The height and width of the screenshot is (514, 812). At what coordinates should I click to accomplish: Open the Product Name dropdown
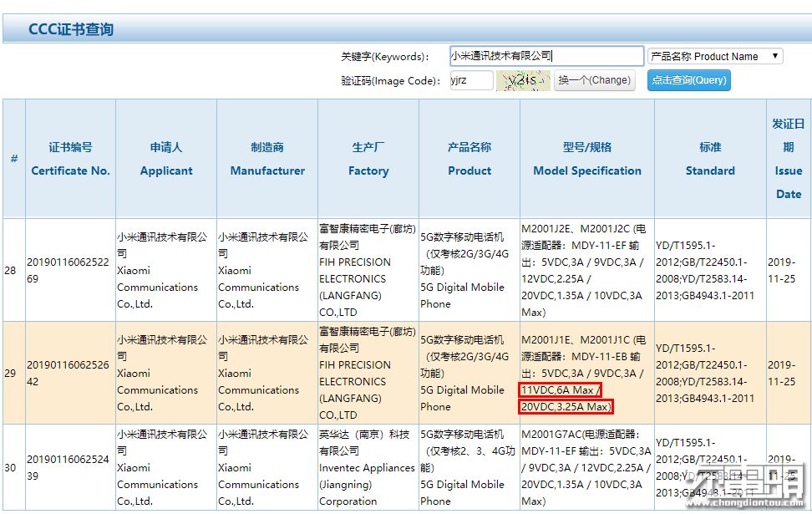(x=715, y=56)
